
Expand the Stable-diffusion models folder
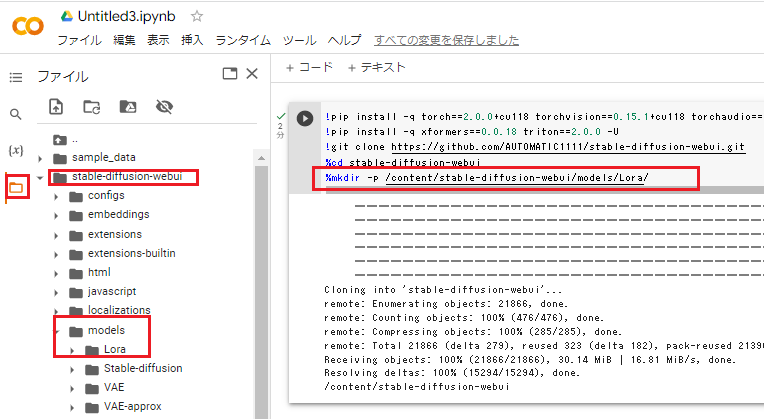pos(74,368)
